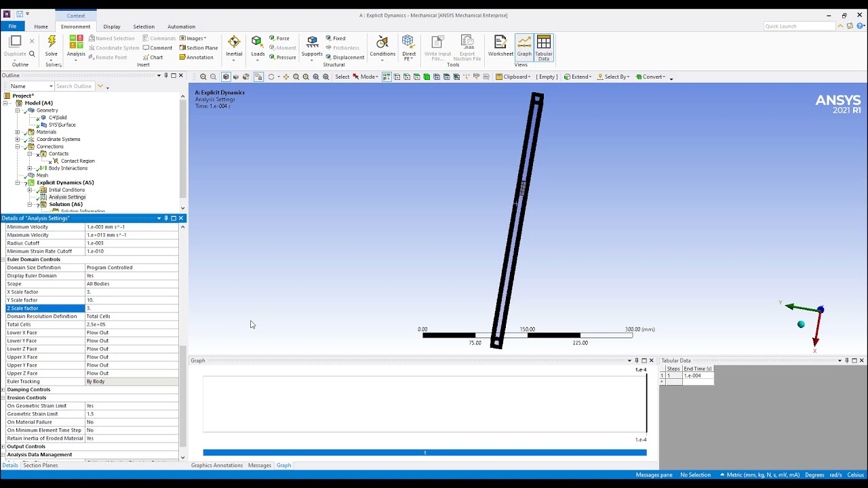The image size is (868, 488).
Task: Toggle auto-hide pin on Tabular Data panel
Action: [847, 361]
